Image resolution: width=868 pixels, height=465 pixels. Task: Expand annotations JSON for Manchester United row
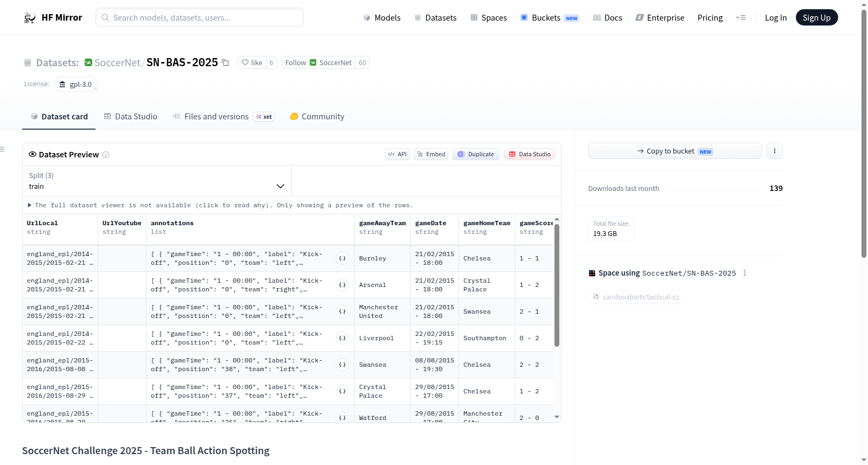342,311
